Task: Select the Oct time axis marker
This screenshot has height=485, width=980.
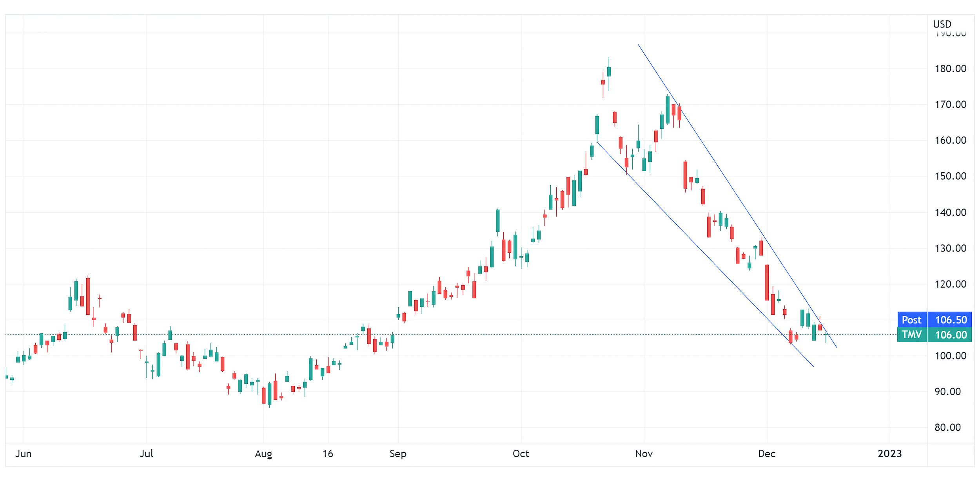Action: point(521,454)
